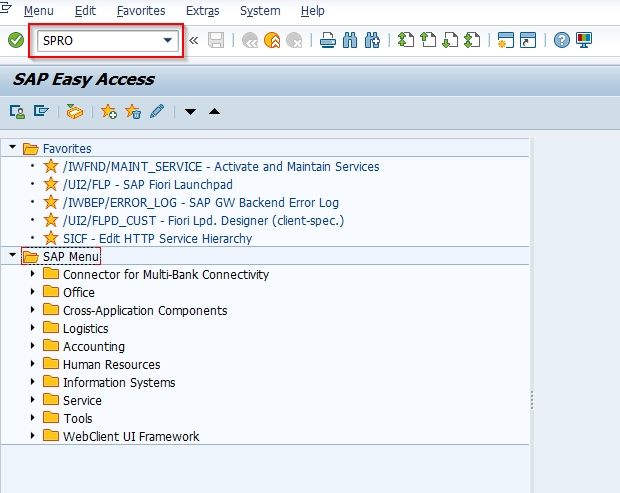The width and height of the screenshot is (620, 493).
Task: Expand the WebClient UI Framework folder
Action: coord(33,435)
